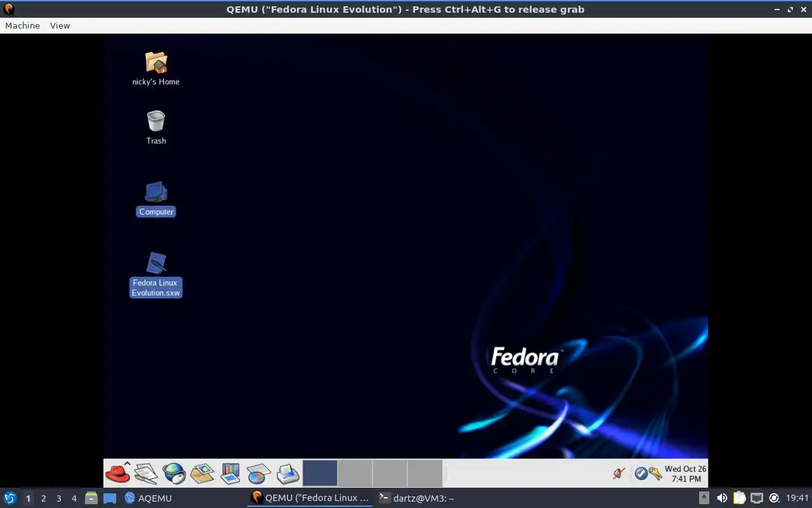Switch to host desktop 1
The height and width of the screenshot is (508, 812).
point(28,498)
